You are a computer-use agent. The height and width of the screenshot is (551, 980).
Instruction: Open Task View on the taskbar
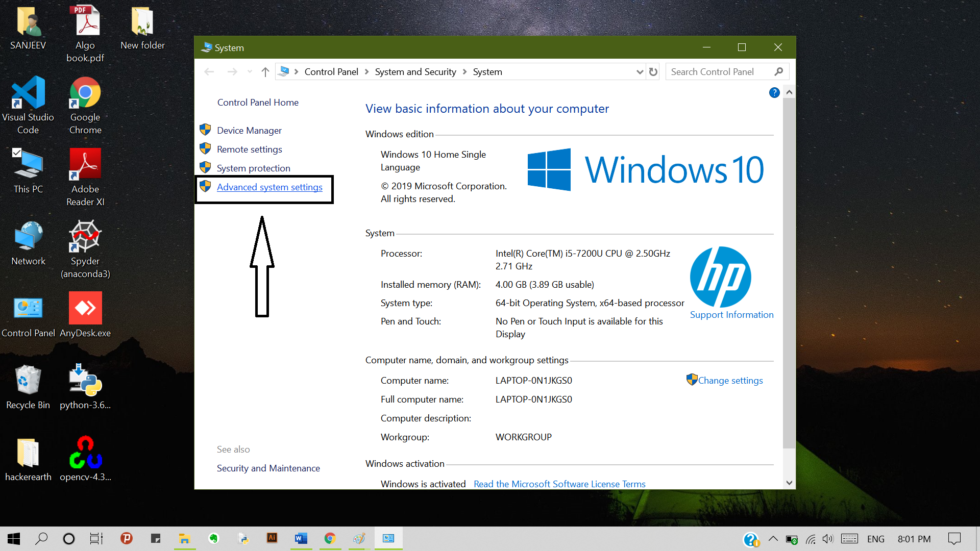tap(96, 538)
